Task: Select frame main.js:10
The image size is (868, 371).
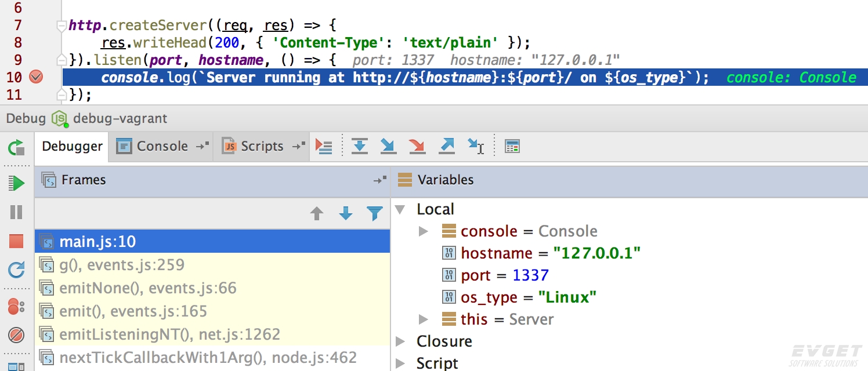Action: pyautogui.click(x=212, y=241)
